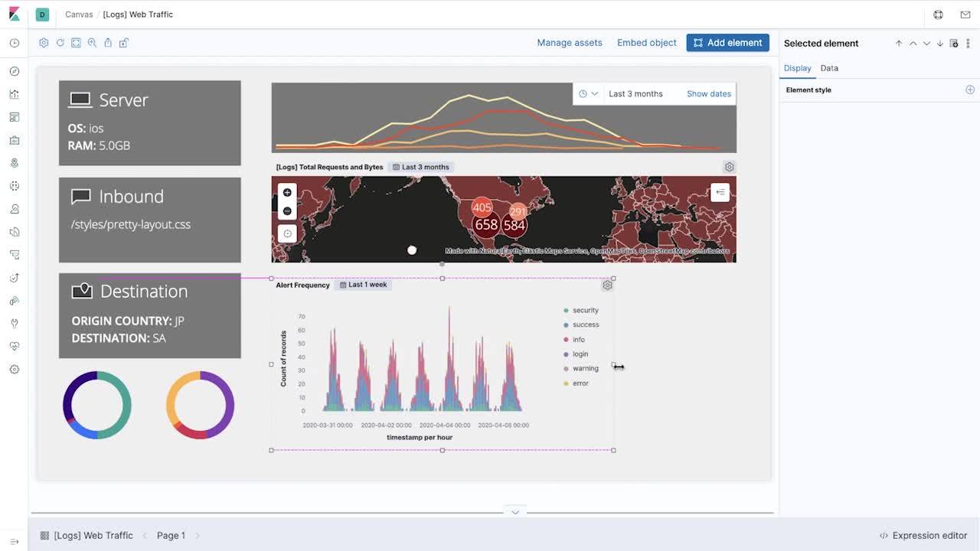Click the Last 1 week time badge
Image resolution: width=980 pixels, height=551 pixels.
[x=363, y=285]
